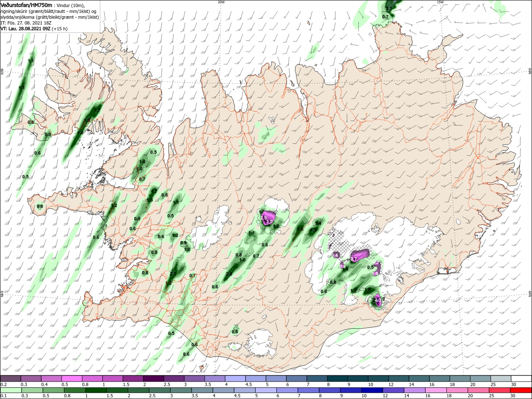Click the light pink 16–18 rain legend swatch
The height and width of the screenshot is (399, 532).
coord(436,390)
